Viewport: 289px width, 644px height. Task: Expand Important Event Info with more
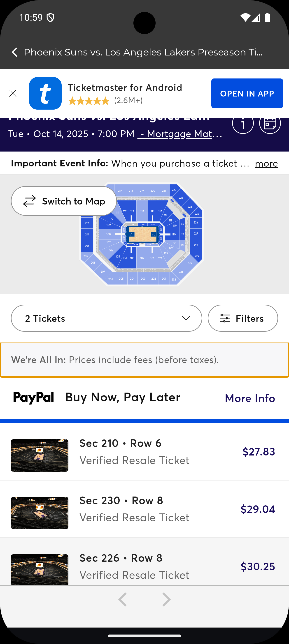click(x=266, y=163)
